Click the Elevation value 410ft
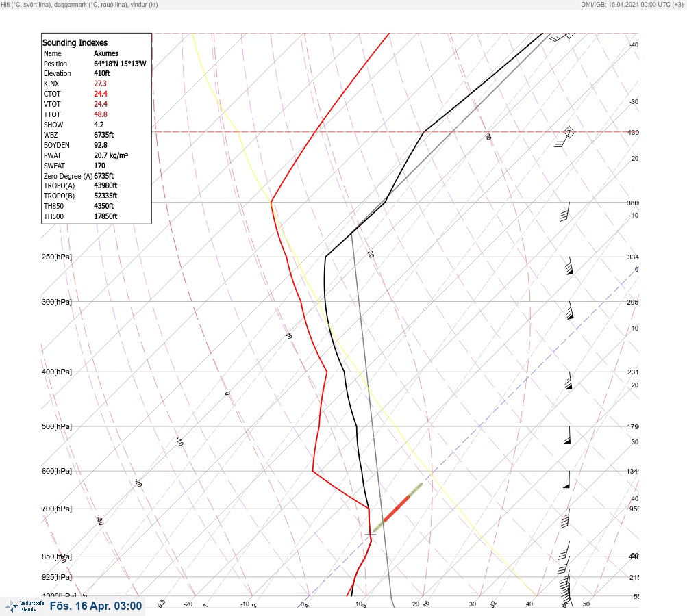The width and height of the screenshot is (687, 616). pyautogui.click(x=101, y=73)
